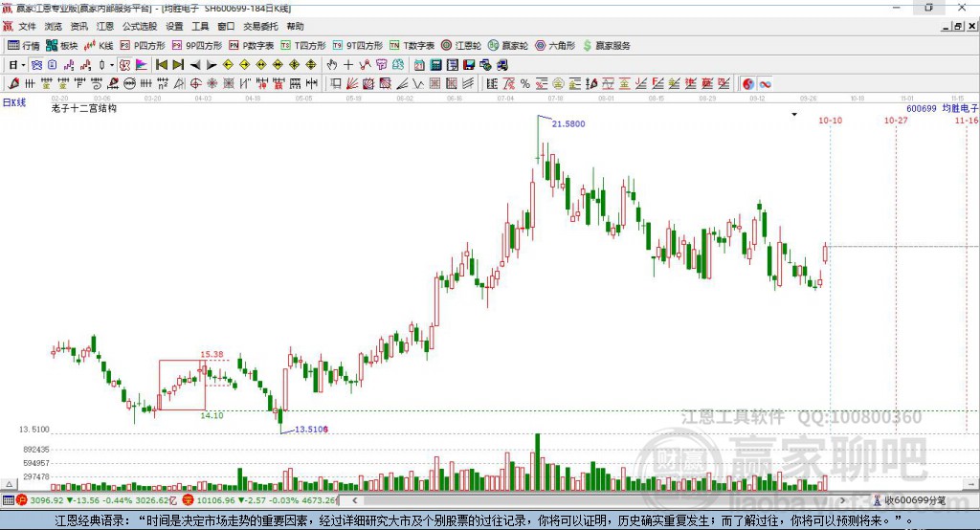Screen dimensions: 980x530
Task: Click the pink step-chart icon
Action: pos(69,65)
